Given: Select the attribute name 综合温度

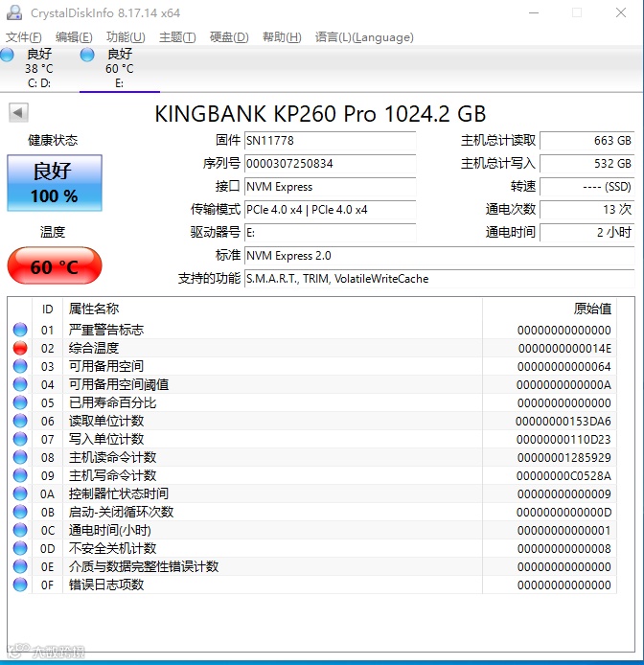Looking at the screenshot, I should coord(94,348).
